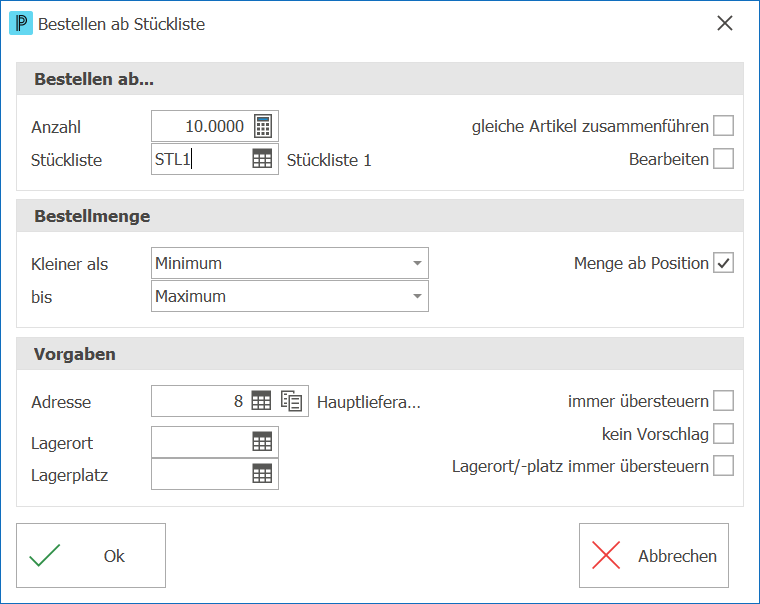
Task: Enable immer übersteuern checkbox
Action: pyautogui.click(x=723, y=401)
